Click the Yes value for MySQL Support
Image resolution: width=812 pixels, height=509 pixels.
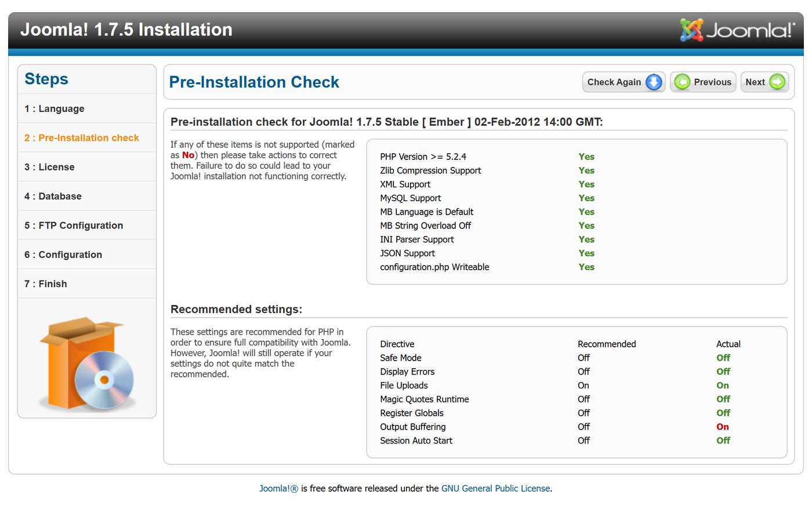[x=586, y=198]
